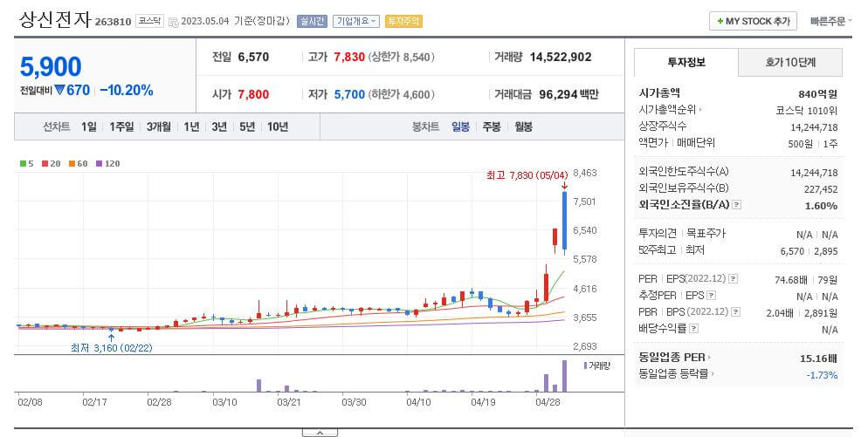Click the purple 120-day moving average legend
Image resolution: width=868 pixels, height=437 pixels.
tap(108, 163)
